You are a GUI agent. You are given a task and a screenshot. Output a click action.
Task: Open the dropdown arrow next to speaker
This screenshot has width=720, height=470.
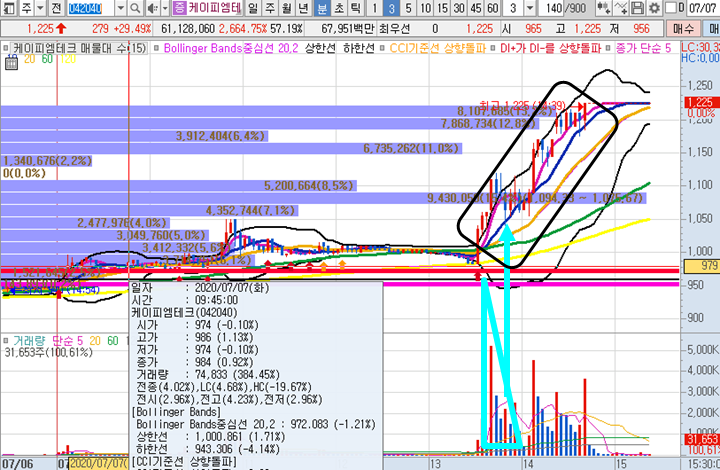pos(165,8)
